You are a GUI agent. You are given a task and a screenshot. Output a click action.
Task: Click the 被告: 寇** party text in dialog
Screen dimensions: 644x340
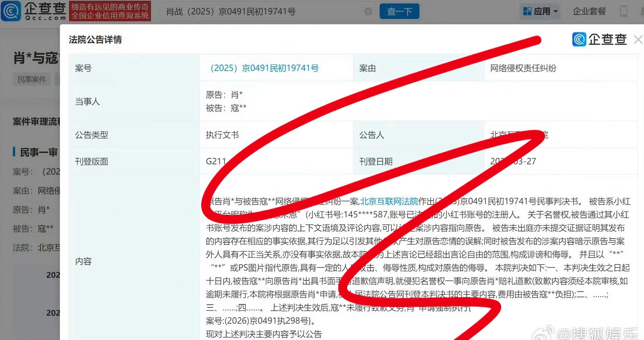226,108
